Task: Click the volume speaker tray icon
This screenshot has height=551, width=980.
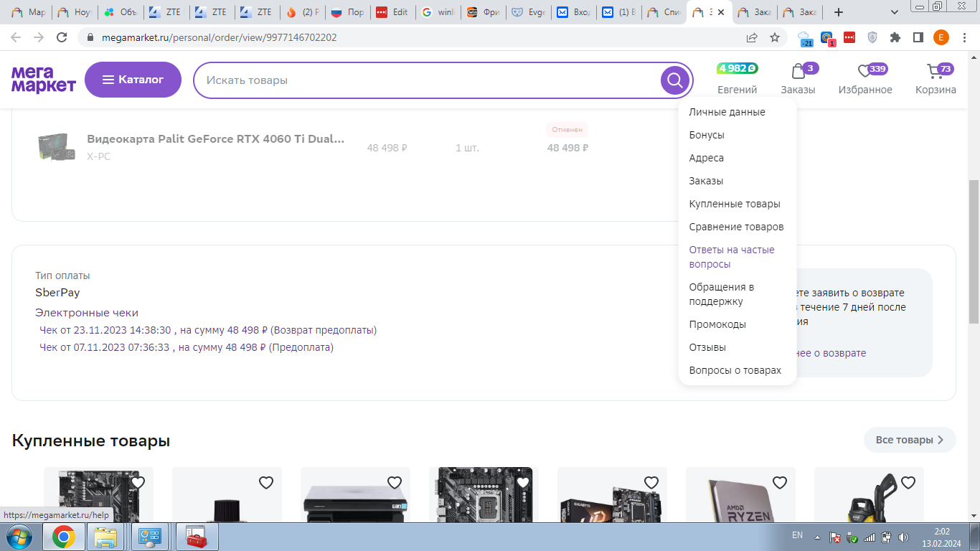Action: pyautogui.click(x=903, y=537)
